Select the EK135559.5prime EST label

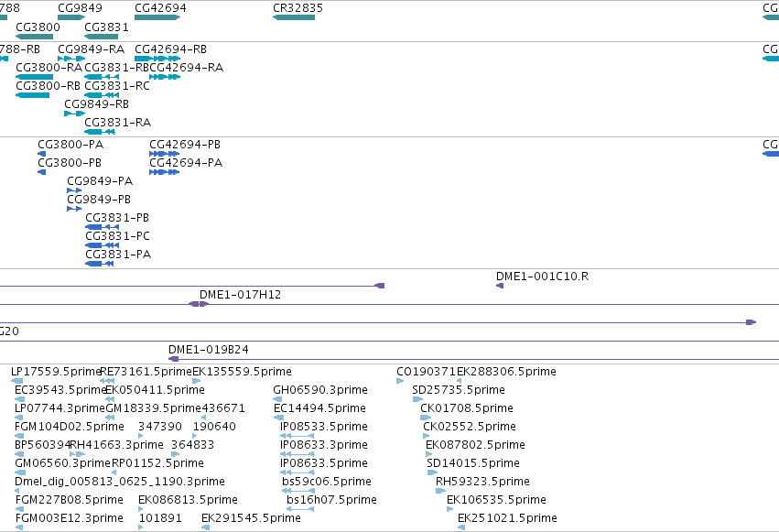pos(242,372)
